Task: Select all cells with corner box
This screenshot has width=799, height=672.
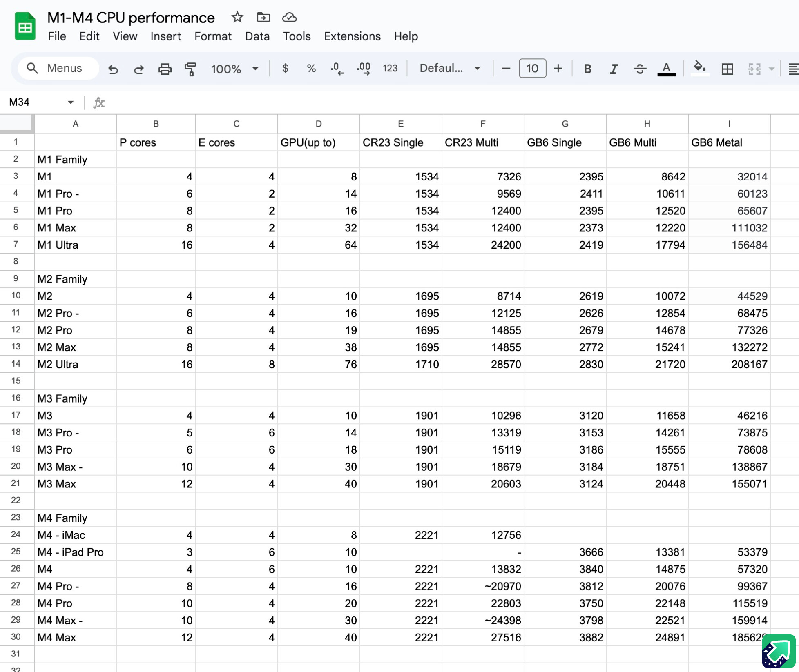Action: click(x=17, y=124)
